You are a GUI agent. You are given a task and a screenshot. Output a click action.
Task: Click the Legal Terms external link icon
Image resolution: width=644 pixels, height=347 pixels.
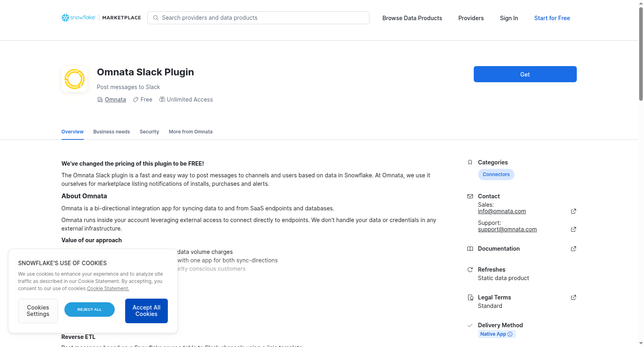pos(574,297)
